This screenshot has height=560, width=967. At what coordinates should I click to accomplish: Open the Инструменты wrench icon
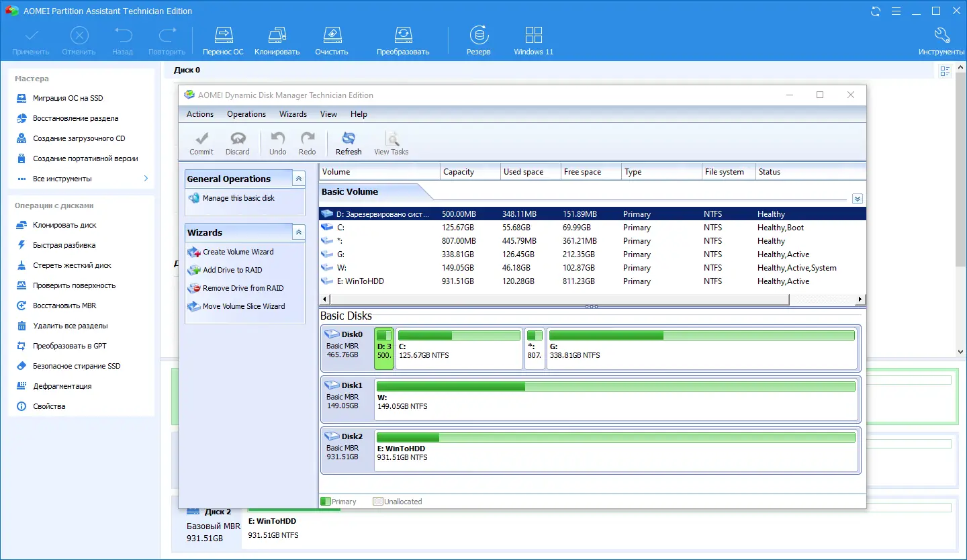[941, 36]
